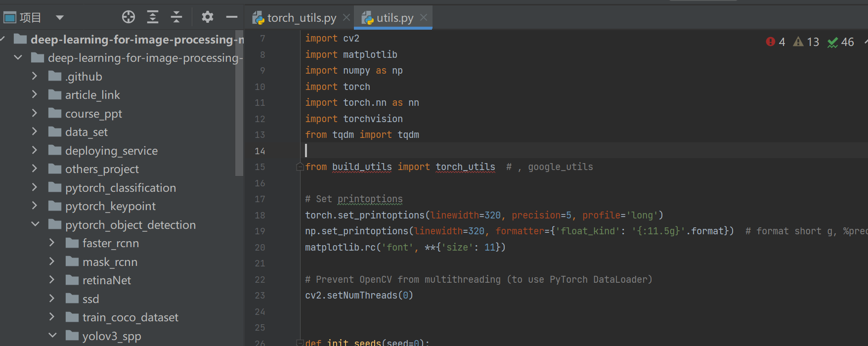Expand the .github folder
868x346 pixels.
click(34, 76)
